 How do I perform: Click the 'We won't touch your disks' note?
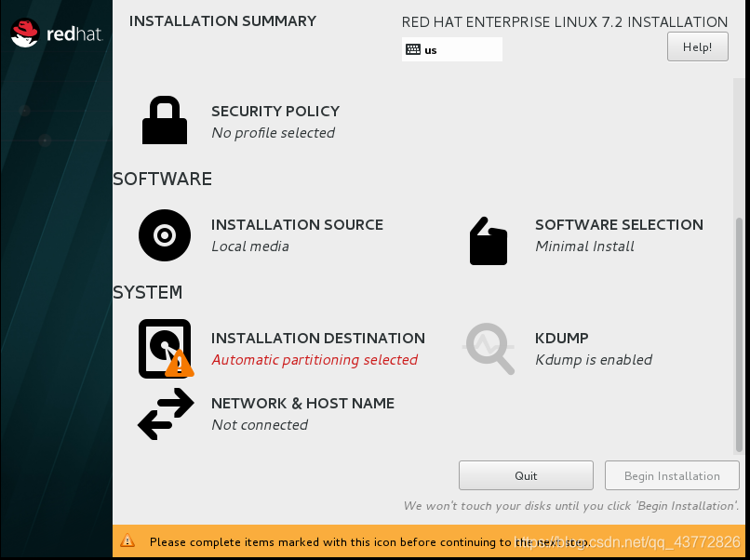coord(571,506)
